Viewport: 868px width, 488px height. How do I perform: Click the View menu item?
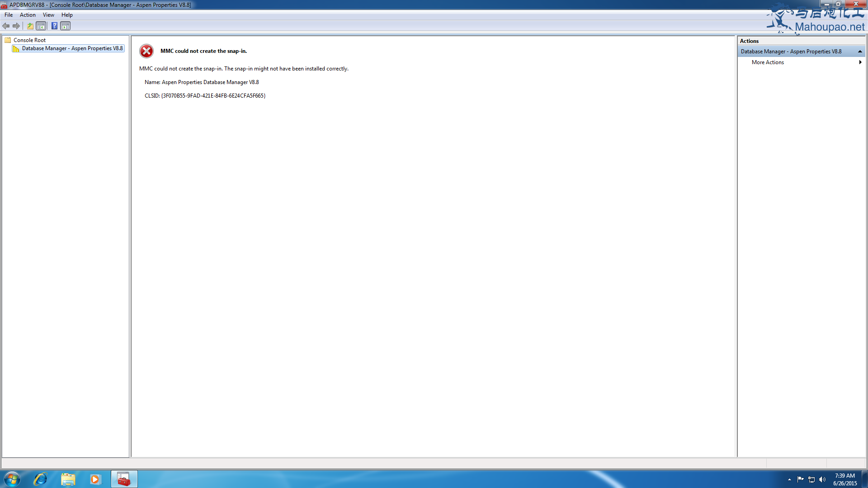click(48, 14)
